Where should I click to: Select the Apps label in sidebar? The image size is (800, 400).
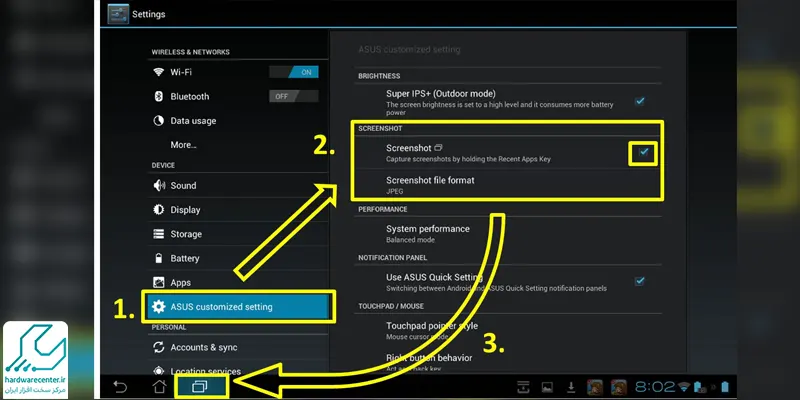pos(181,282)
